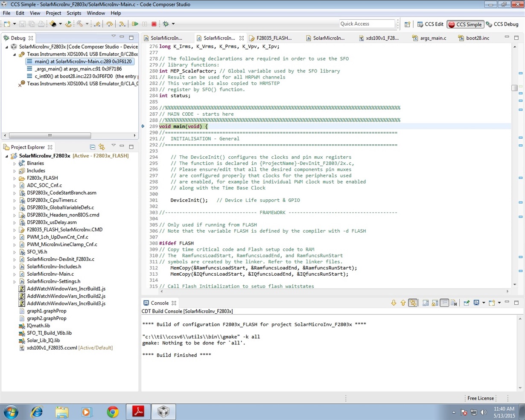Viewport: 525px width, 420px height.
Task: Click the Debug view horizontal scrollbar
Action: 50,136
